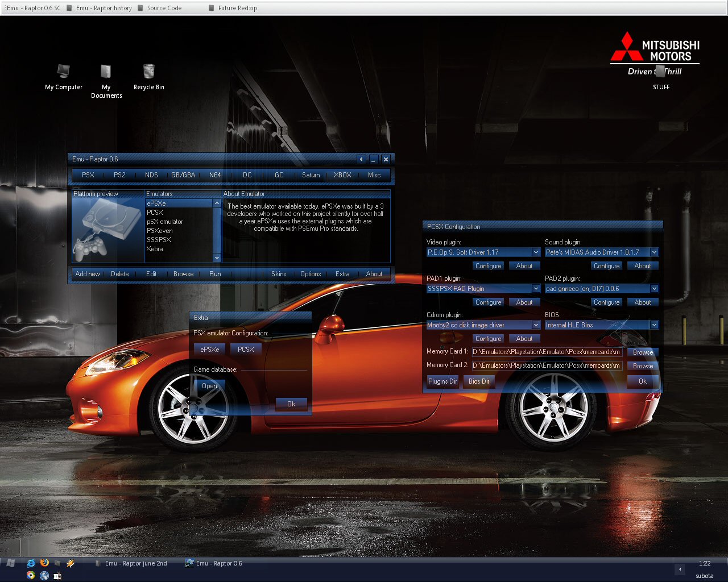This screenshot has width=728, height=582.
Task: Open the Cdrom plugin dropdown
Action: coord(536,325)
